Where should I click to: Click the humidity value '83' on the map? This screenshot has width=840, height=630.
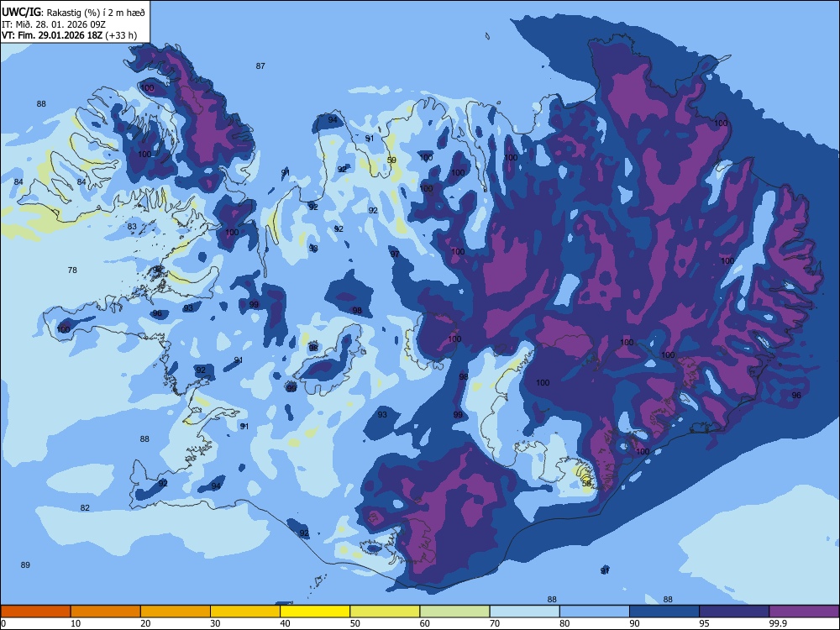(x=133, y=227)
